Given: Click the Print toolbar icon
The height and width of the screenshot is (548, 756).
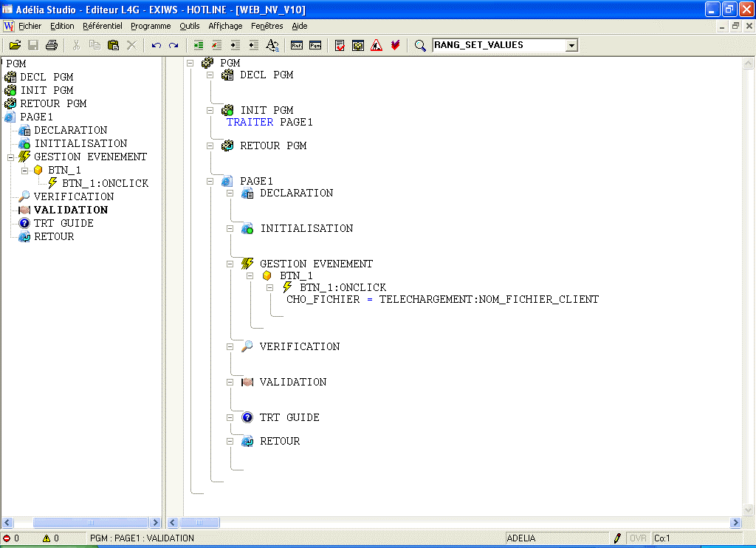Looking at the screenshot, I should pos(52,45).
